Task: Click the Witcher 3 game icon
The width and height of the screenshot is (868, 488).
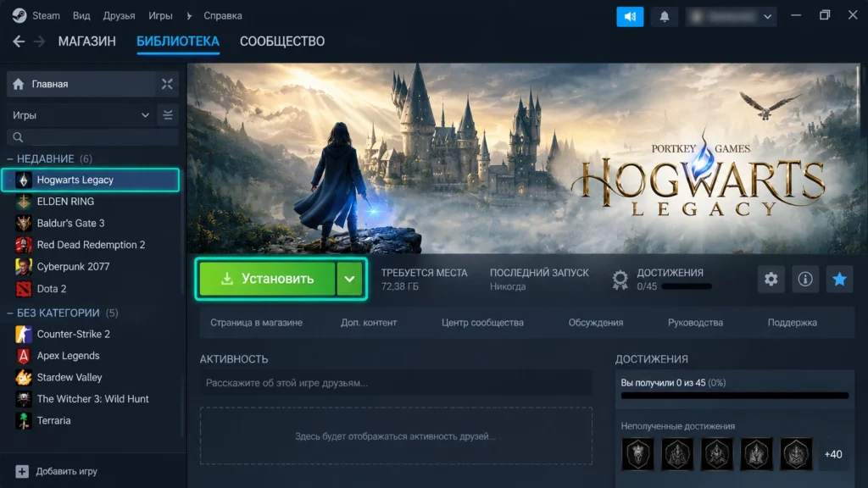Action: [x=23, y=399]
